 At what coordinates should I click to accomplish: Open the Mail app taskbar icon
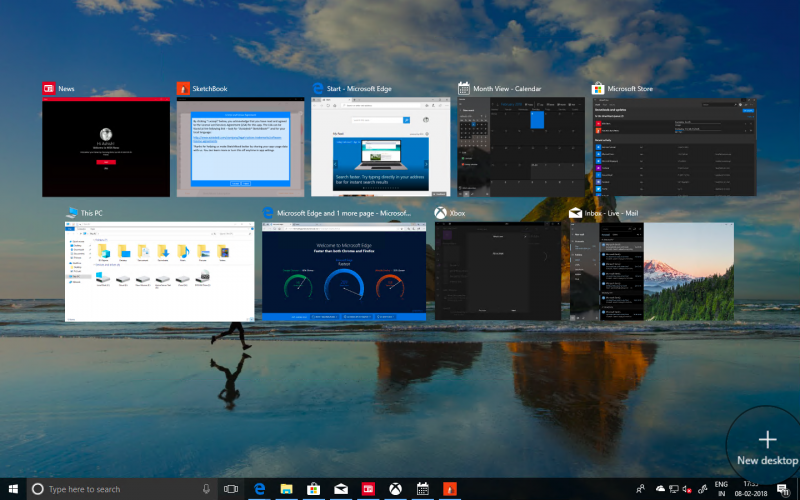coord(341,489)
